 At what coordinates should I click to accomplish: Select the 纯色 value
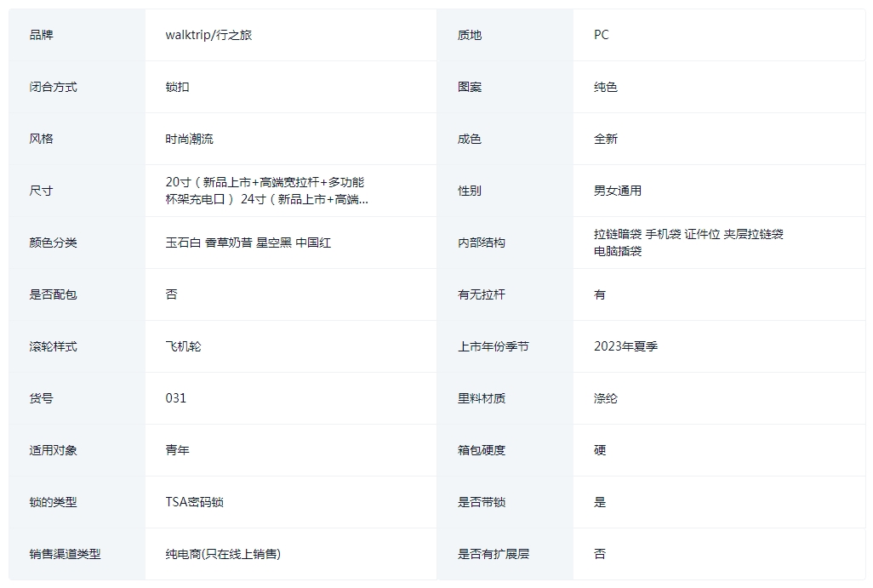click(606, 87)
